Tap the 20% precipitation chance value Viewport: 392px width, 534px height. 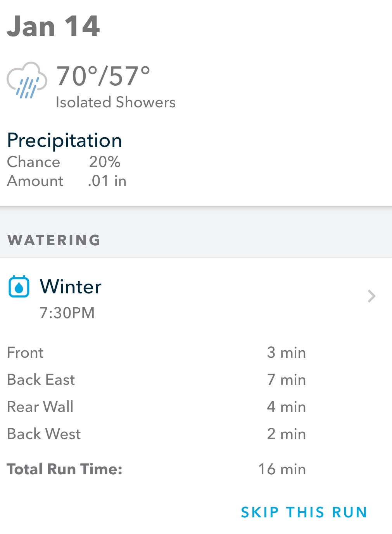[x=105, y=162]
